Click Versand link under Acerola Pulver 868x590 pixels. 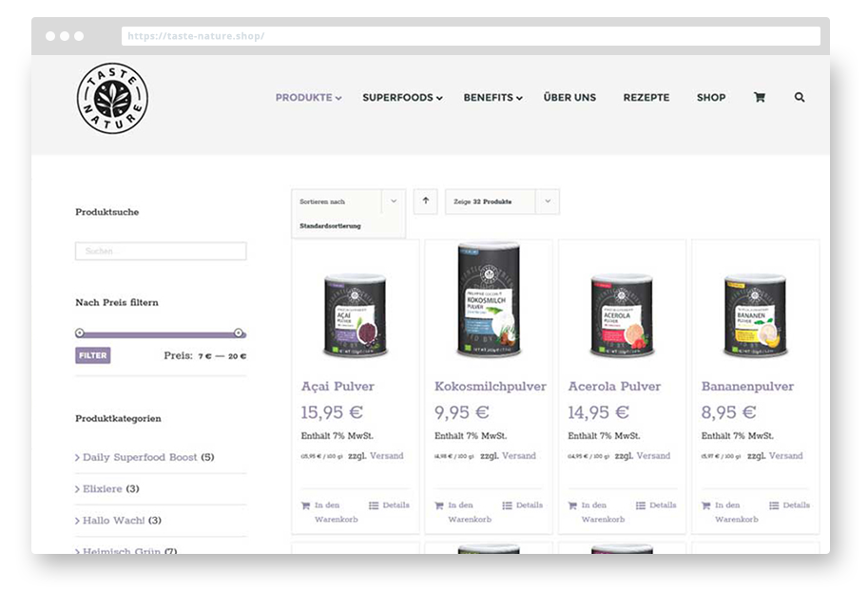click(x=653, y=456)
